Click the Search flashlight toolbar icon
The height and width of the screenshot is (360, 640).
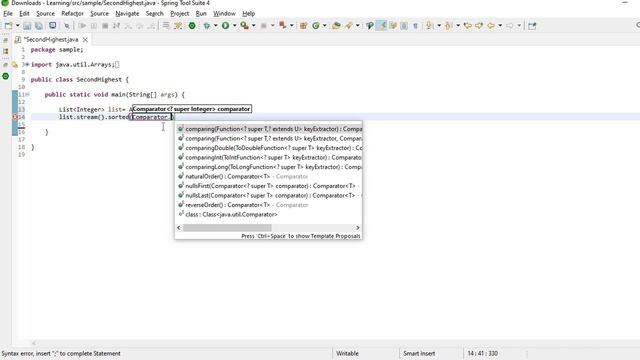[348, 26]
